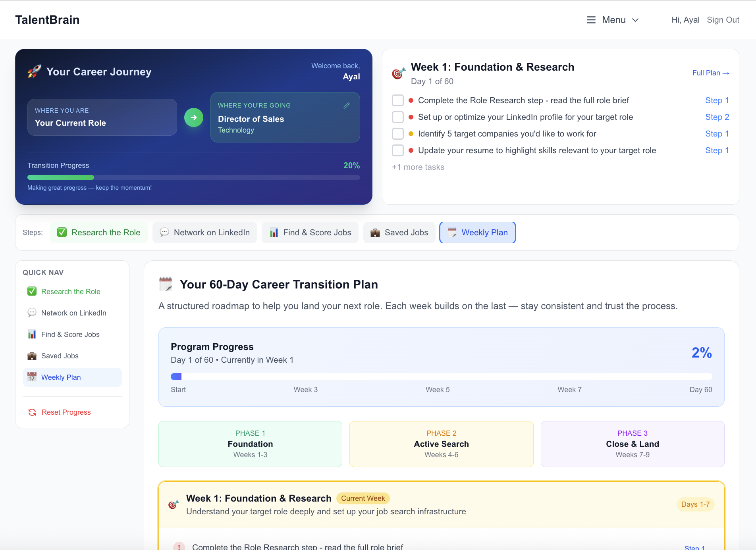756x550 pixels.
Task: Click the calendar icon next to Weekly Plan
Action: pyautogui.click(x=452, y=233)
